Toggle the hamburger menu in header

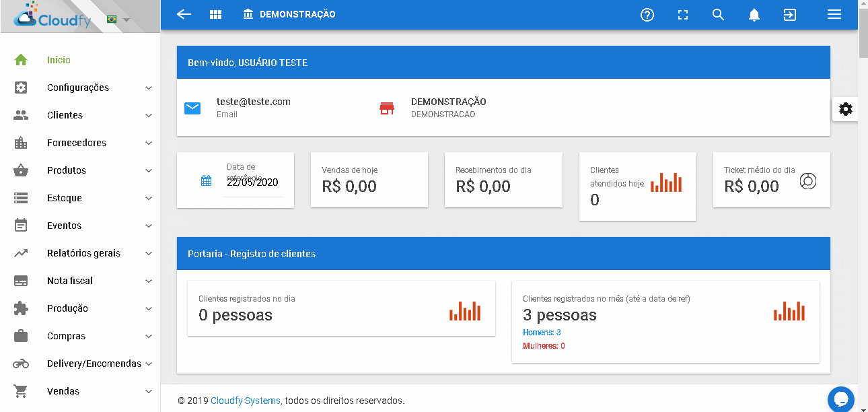point(834,14)
